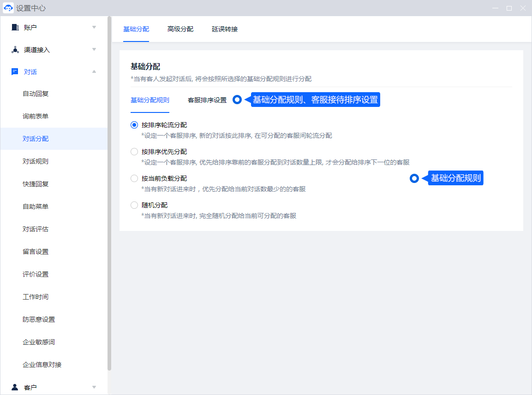Viewport: 532px width, 395px height.
Task: Minimize the 设置中心 window
Action: [x=496, y=8]
